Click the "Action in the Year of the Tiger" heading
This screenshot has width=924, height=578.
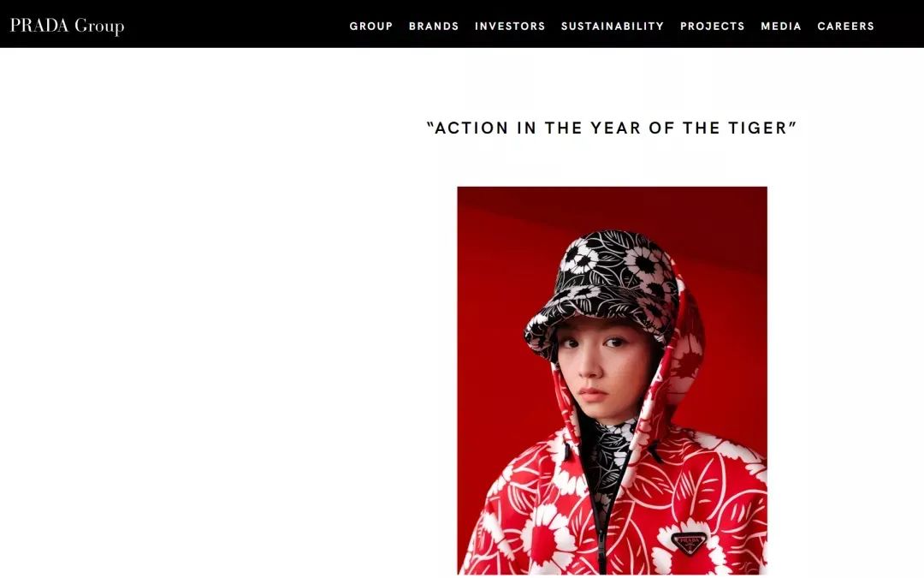[x=612, y=128]
